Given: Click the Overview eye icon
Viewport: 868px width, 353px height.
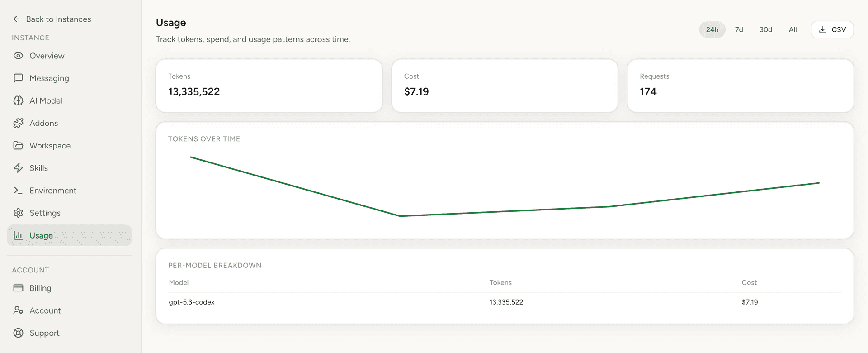Looking at the screenshot, I should coord(18,55).
